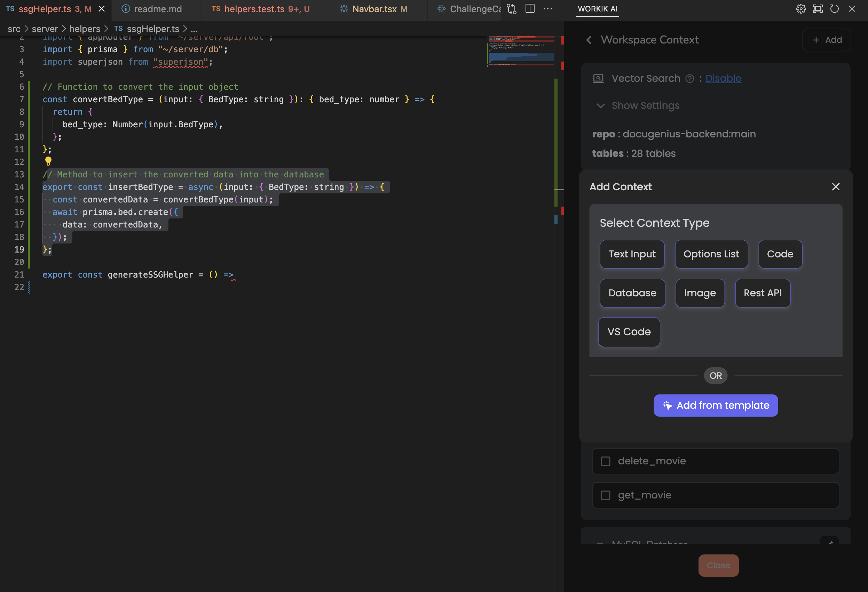The height and width of the screenshot is (592, 868).
Task: Click the code minimap
Action: click(521, 51)
